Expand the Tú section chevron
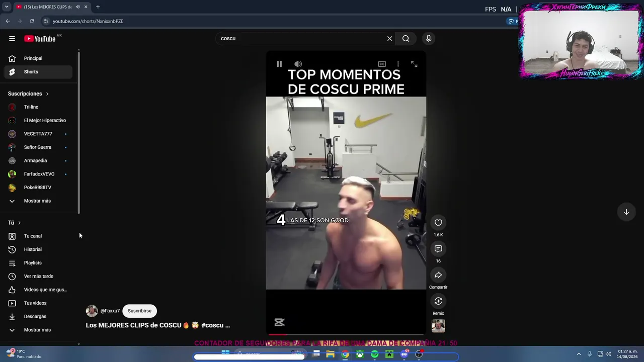The width and height of the screenshot is (644, 362). tap(20, 223)
